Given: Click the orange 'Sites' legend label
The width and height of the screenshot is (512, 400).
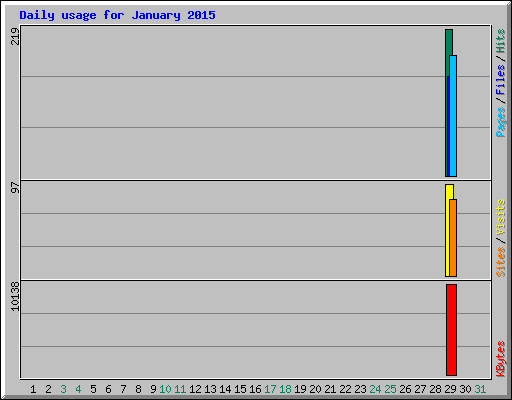Looking at the screenshot, I should 500,262.
